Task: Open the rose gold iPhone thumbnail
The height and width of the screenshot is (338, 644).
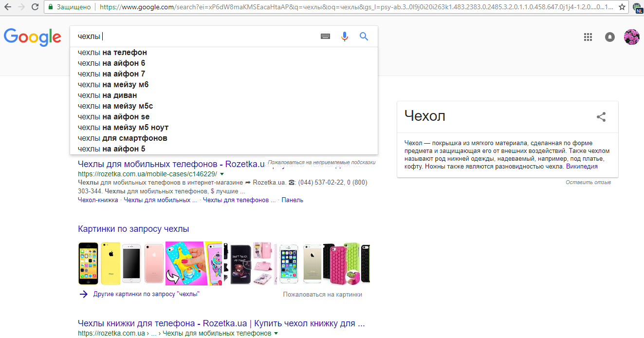Action: click(154, 263)
